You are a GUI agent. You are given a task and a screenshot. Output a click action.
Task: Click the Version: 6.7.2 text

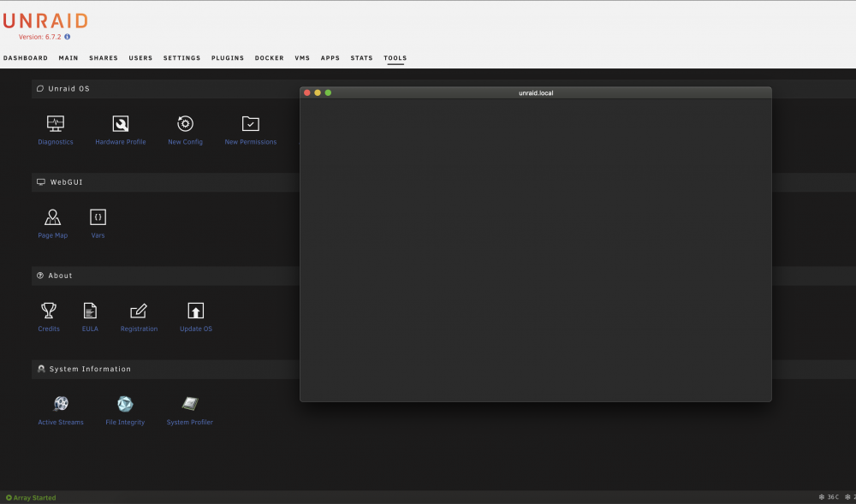[x=40, y=37]
